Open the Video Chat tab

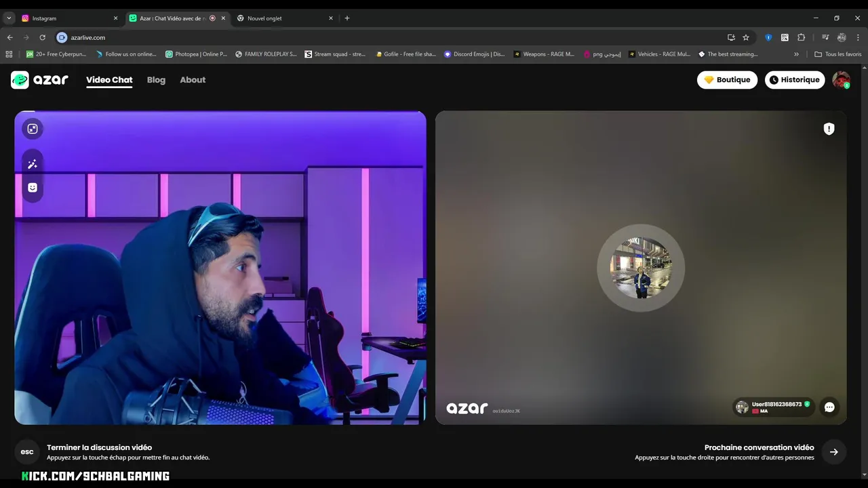(x=109, y=80)
